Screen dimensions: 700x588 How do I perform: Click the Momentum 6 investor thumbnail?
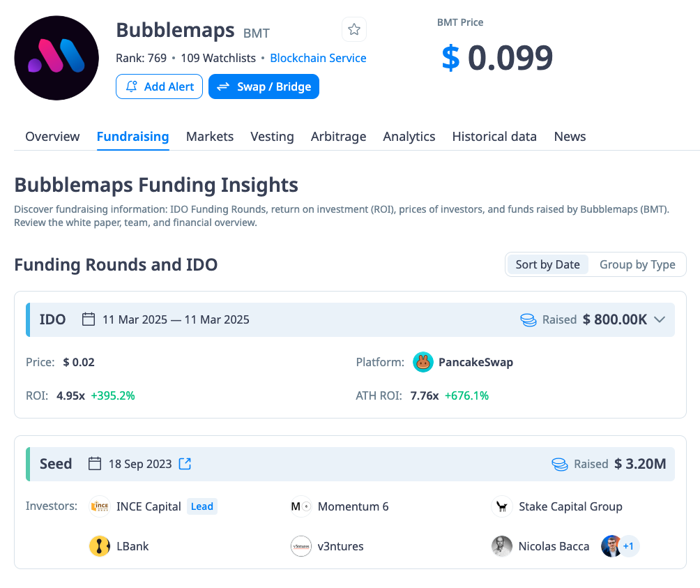(300, 506)
